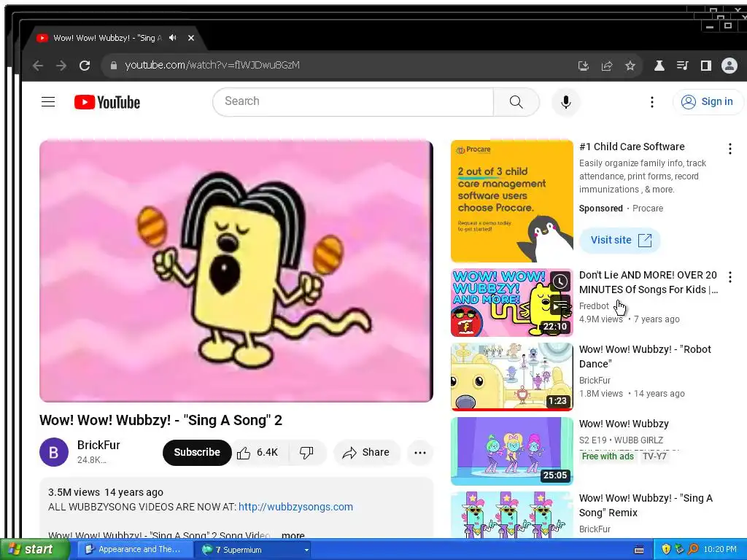The height and width of the screenshot is (560, 747).
Task: Open the YouTube hamburger guide menu
Action: pos(48,102)
